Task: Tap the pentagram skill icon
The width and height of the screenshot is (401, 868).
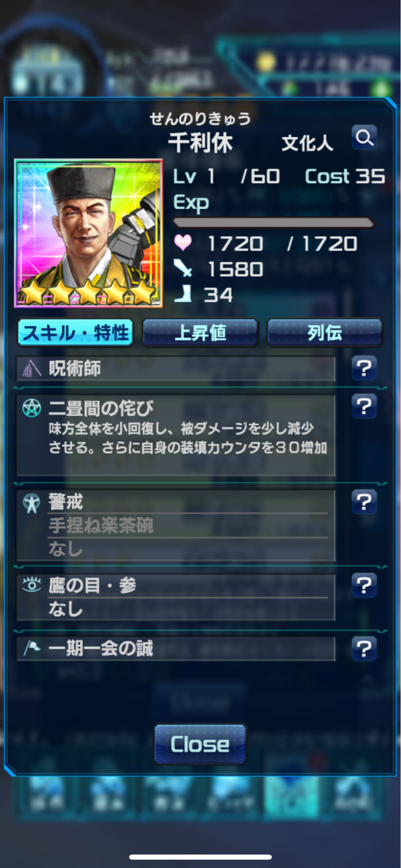Action: click(x=31, y=408)
